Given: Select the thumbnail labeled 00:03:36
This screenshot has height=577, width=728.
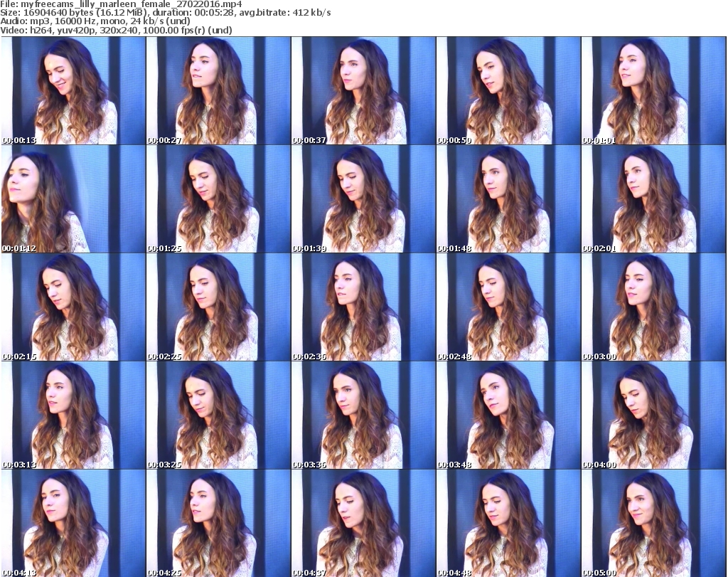Looking at the screenshot, I should click(x=363, y=415).
